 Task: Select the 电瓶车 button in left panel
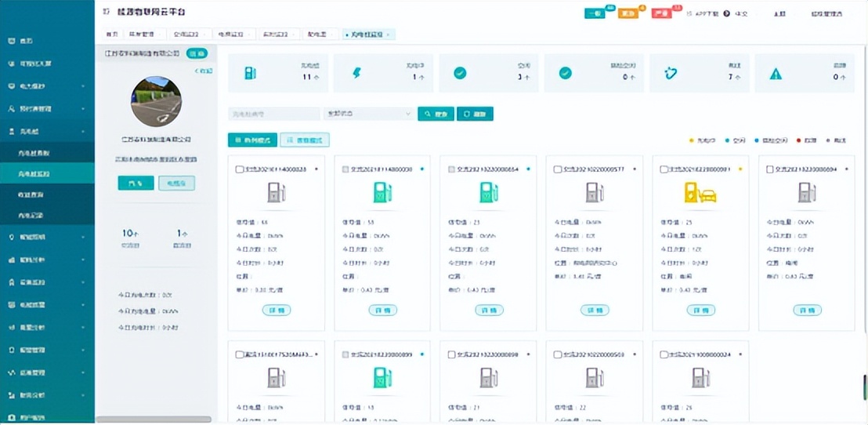[176, 183]
